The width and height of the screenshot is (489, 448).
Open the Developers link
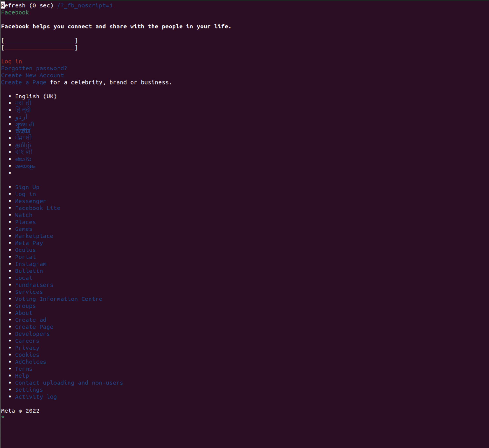coord(32,334)
